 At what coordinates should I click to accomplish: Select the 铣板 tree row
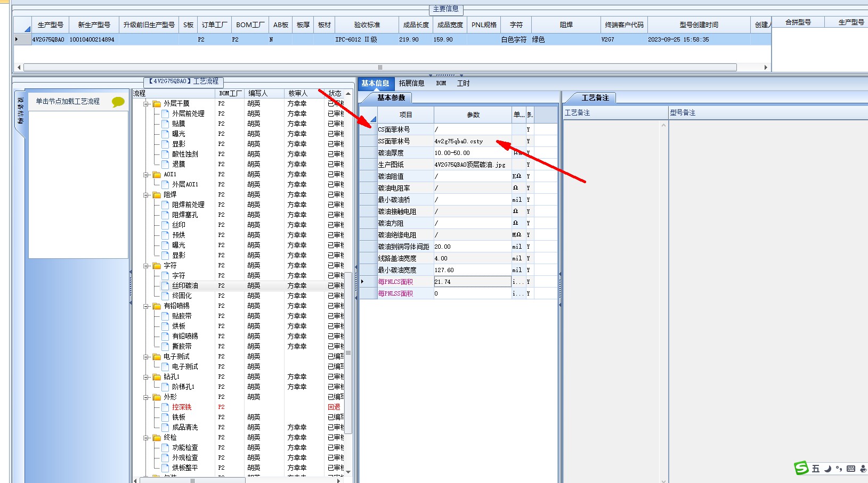tap(179, 417)
